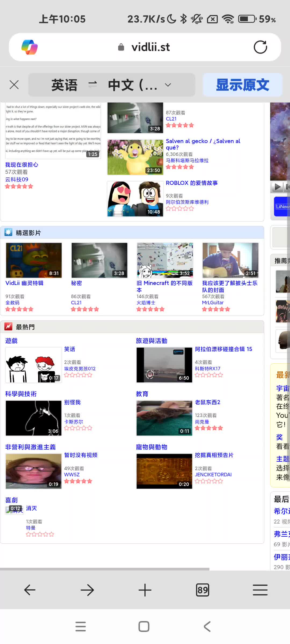
Task: Tap the Copilot icon in address bar
Action: click(30, 47)
